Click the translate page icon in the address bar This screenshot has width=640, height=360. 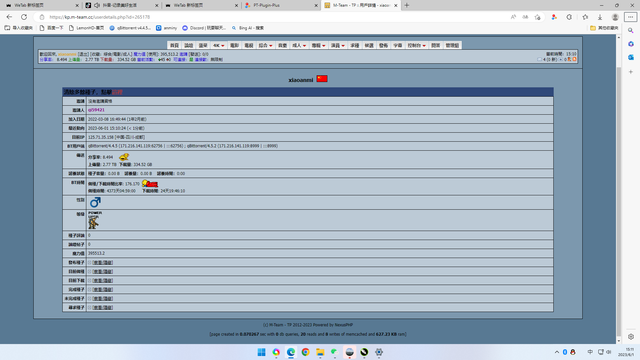click(525, 17)
